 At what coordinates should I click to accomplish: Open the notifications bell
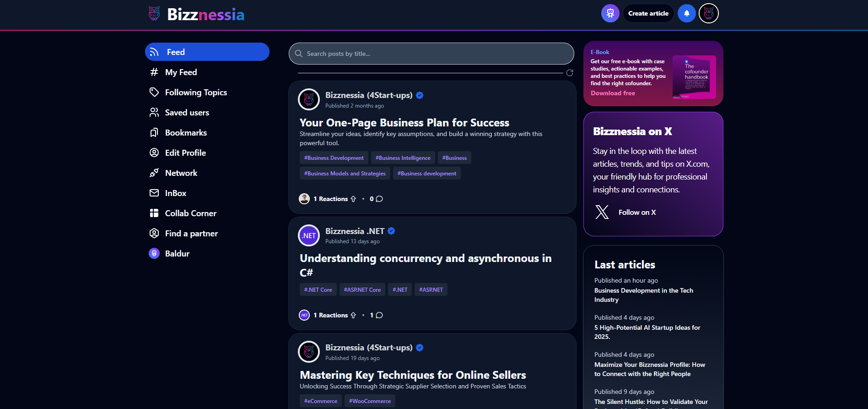(686, 13)
